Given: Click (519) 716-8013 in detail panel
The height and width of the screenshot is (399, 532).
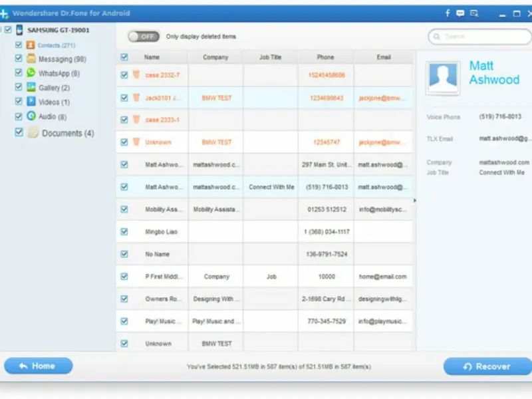Looking at the screenshot, I should click(x=500, y=117).
